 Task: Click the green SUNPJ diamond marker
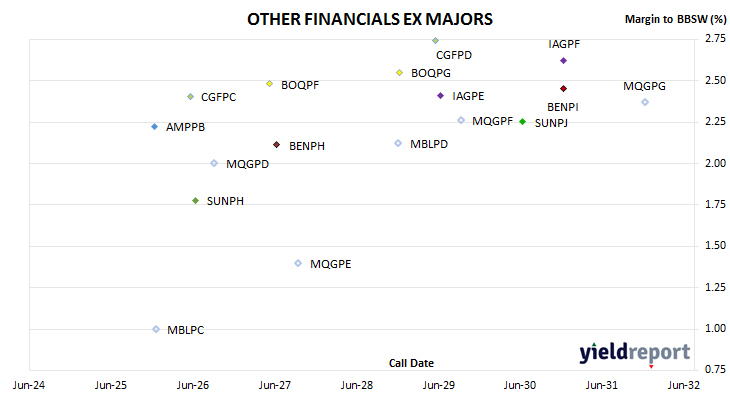tap(523, 122)
